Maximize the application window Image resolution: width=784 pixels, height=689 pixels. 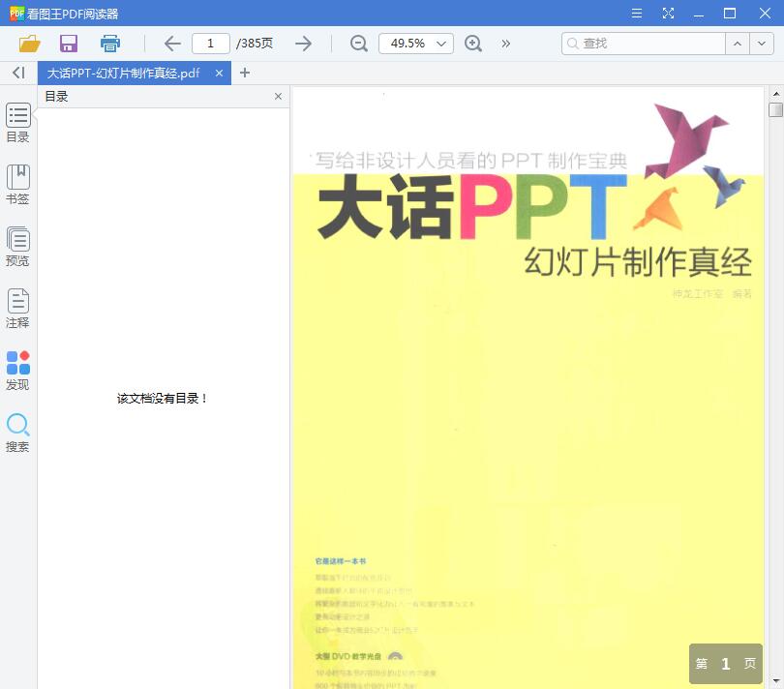pyautogui.click(x=730, y=13)
